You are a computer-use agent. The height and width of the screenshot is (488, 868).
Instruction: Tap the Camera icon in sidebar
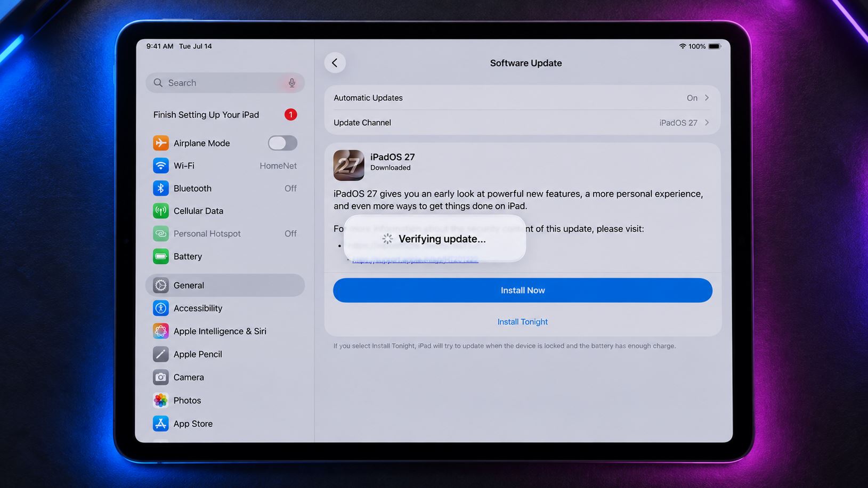(160, 377)
